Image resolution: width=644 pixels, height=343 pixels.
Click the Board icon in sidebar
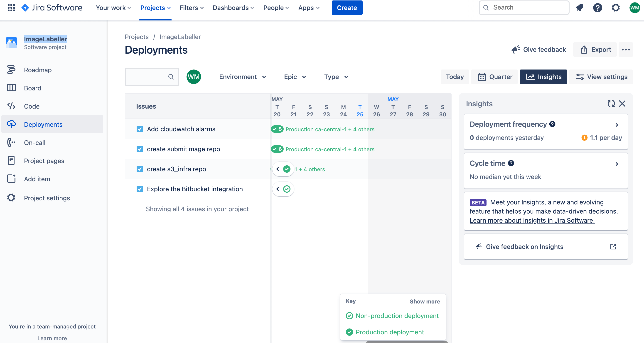tap(11, 88)
